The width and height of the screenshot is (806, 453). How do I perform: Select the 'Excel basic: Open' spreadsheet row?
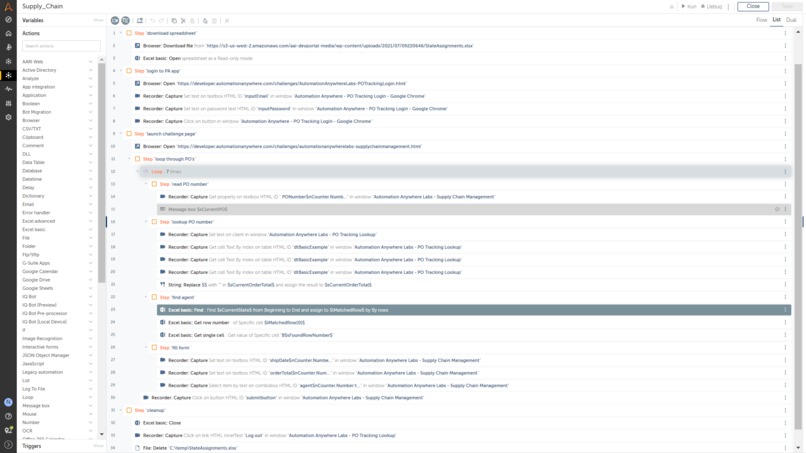[461, 58]
